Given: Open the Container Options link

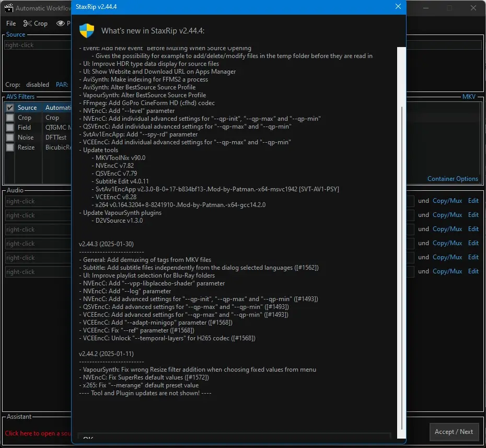Looking at the screenshot, I should pyautogui.click(x=453, y=179).
